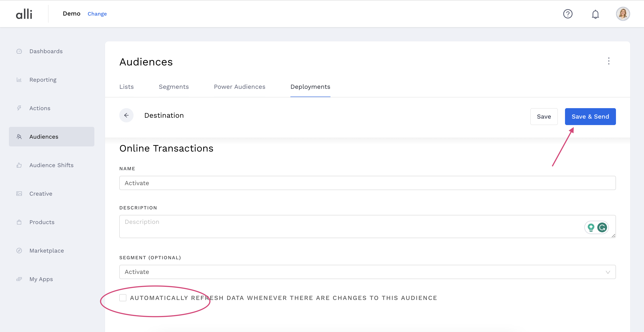Click into the Name input field
644x332 pixels.
click(367, 183)
